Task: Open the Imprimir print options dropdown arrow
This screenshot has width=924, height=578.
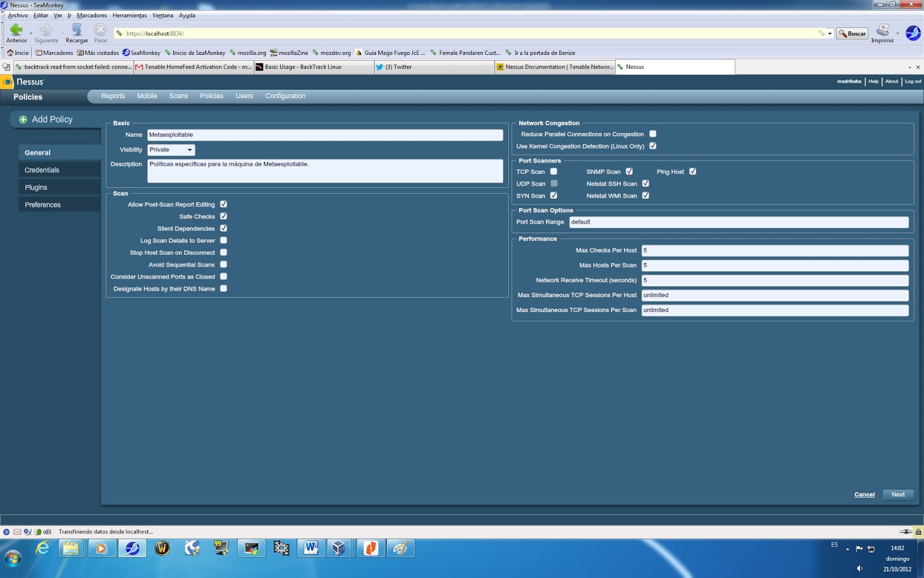Action: pyautogui.click(x=897, y=34)
